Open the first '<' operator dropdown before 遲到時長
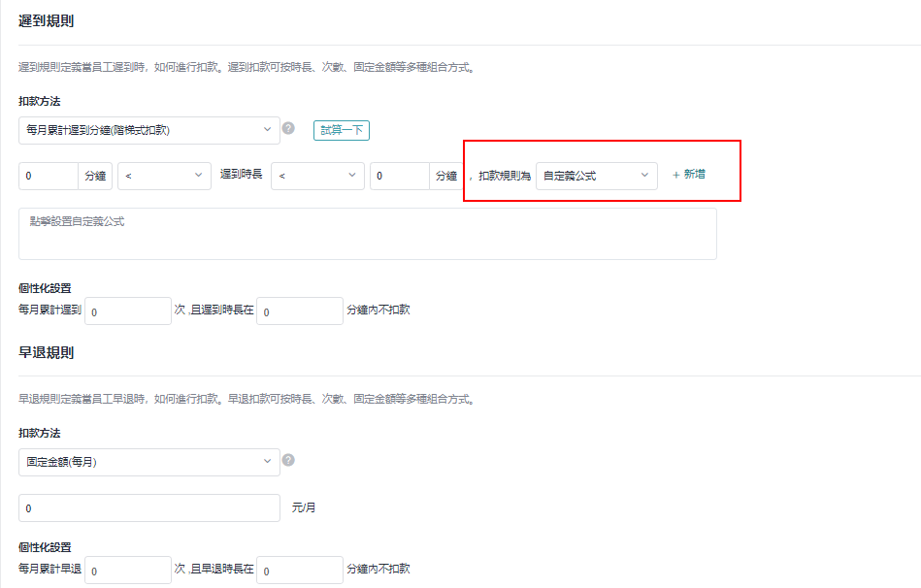 (x=164, y=176)
